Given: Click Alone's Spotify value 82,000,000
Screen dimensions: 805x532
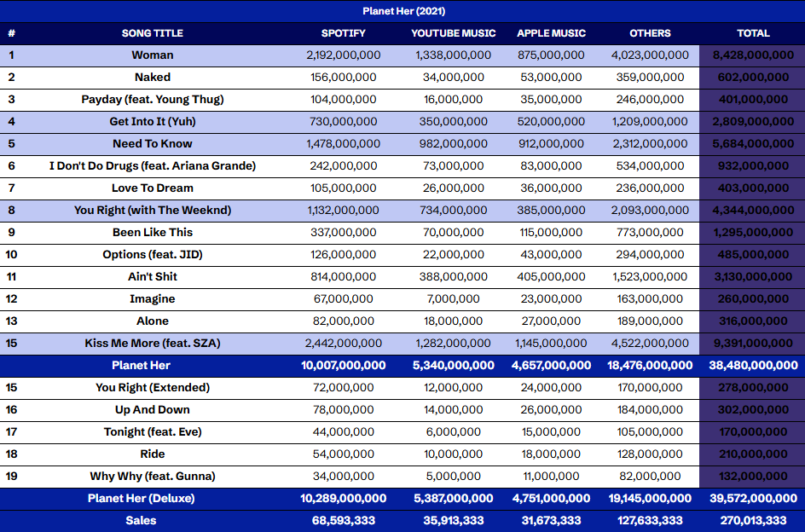Looking at the screenshot, I should pyautogui.click(x=344, y=321).
